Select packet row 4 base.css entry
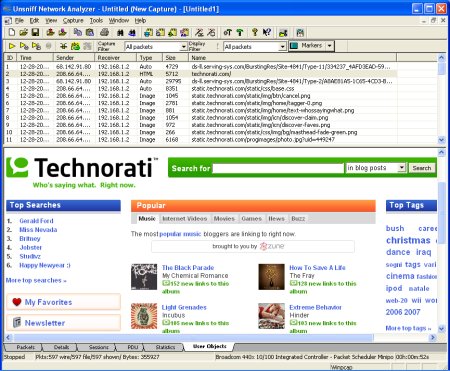 [x=200, y=88]
